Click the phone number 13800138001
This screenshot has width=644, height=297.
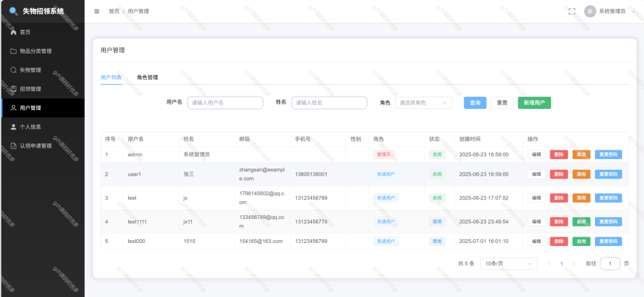311,174
